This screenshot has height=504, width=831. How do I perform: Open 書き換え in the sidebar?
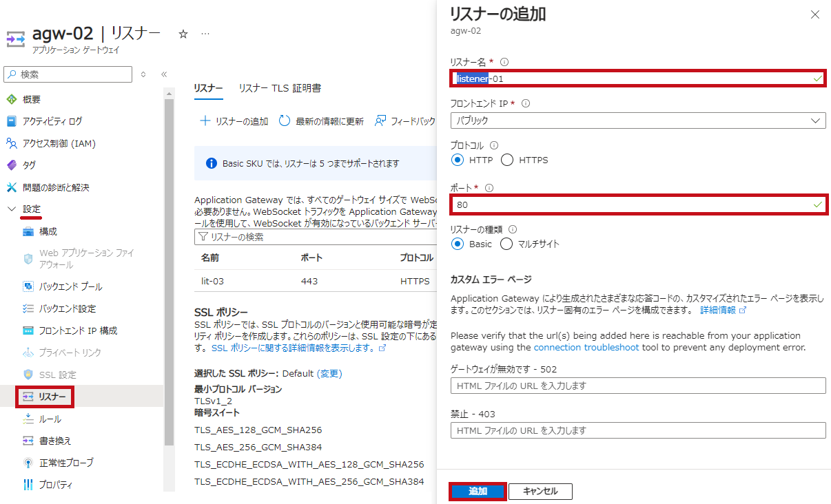pos(55,441)
